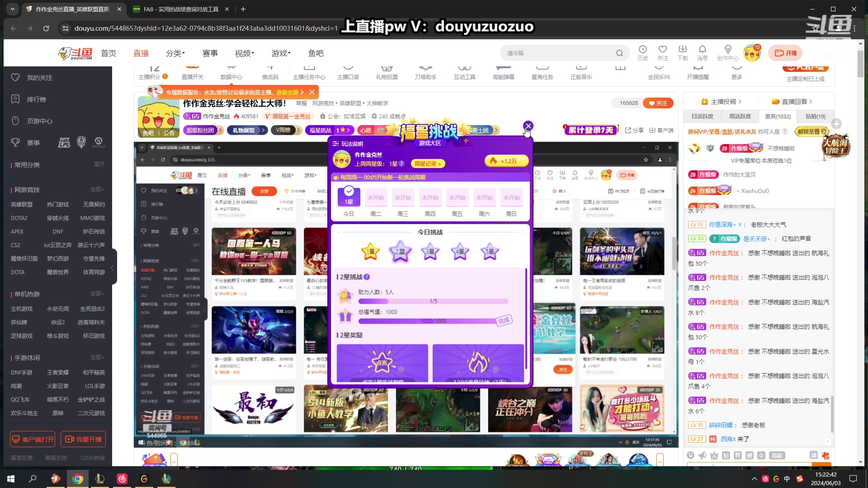Click the popup vertical scrollbar
This screenshot has width=868, height=488.
point(526,319)
